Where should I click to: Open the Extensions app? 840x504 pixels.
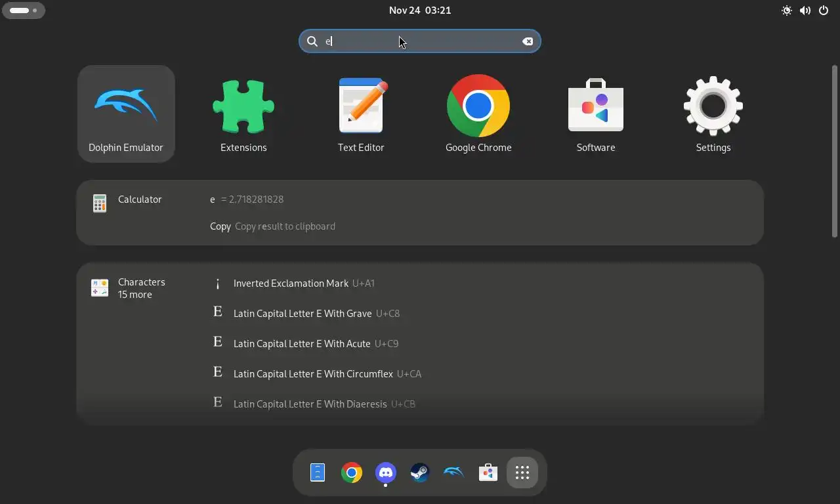pos(243,114)
